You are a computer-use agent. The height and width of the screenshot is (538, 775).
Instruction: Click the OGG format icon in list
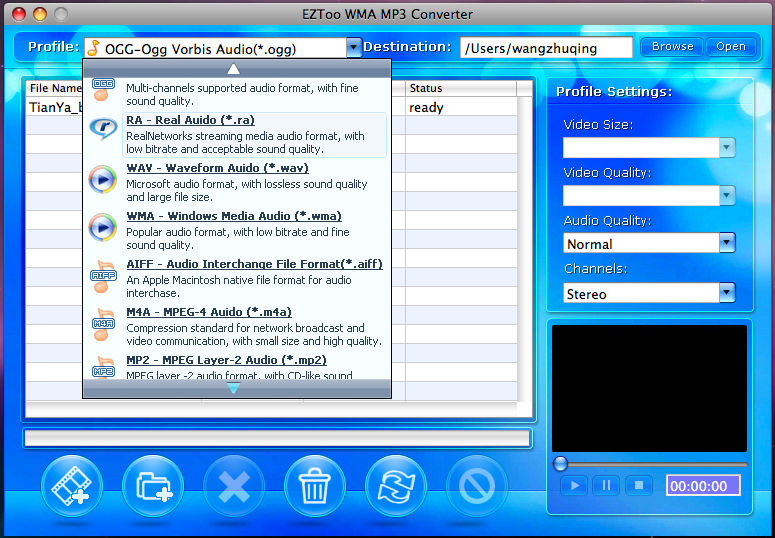(103, 90)
